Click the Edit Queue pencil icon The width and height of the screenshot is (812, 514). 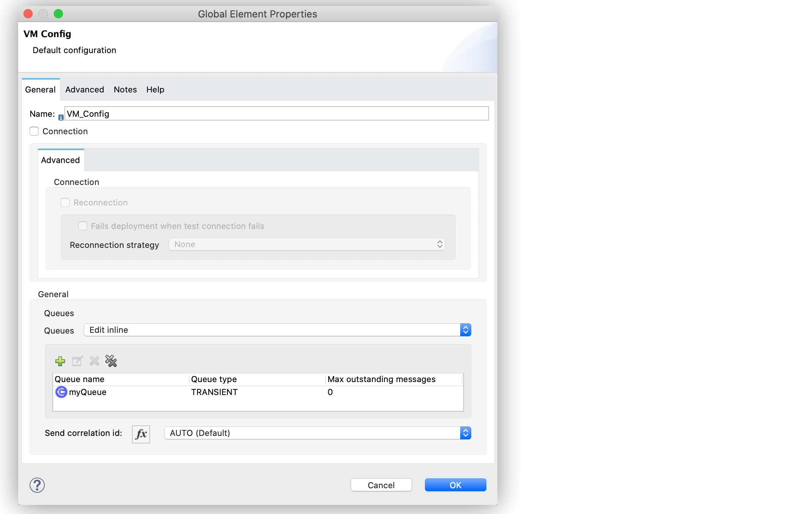77,361
